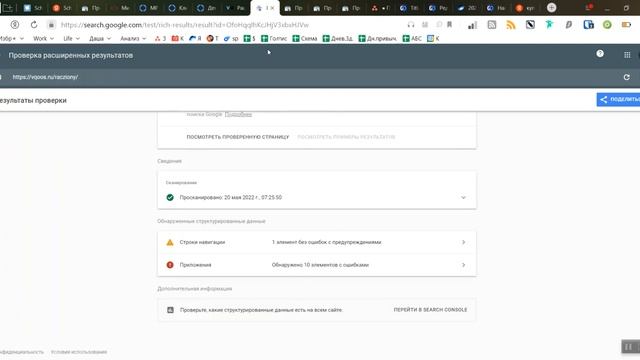Expand the Даша bookmarks folder
This screenshot has height=360, width=640.
(x=100, y=39)
